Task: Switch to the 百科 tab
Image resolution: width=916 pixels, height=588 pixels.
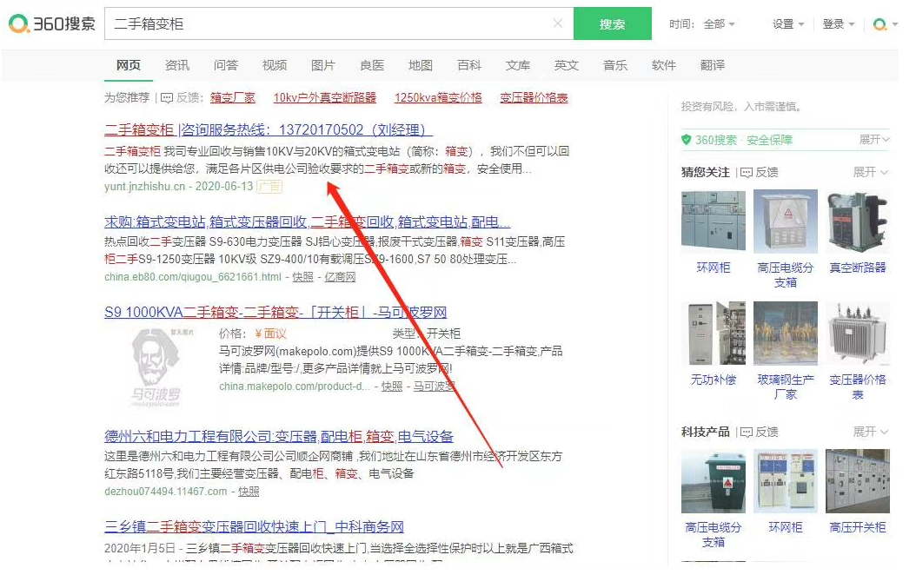Action: 469,65
